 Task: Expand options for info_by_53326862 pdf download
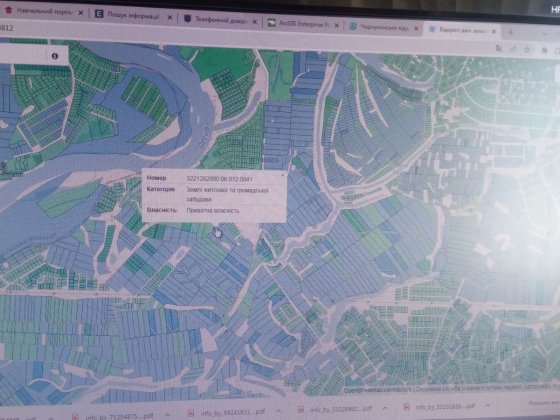(385, 408)
